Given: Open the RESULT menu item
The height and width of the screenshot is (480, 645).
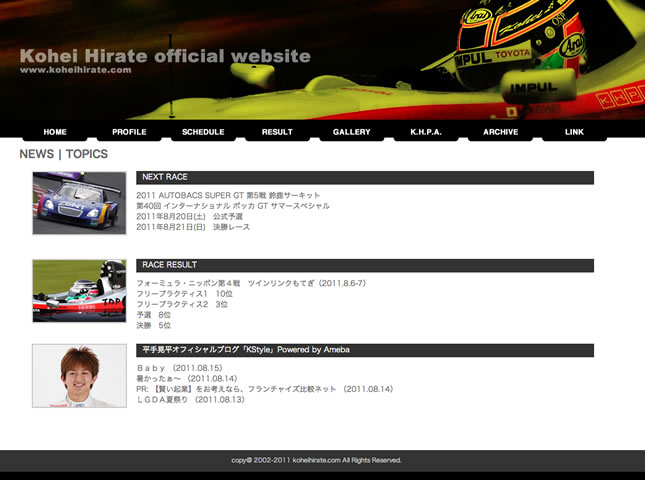Looking at the screenshot, I should (277, 132).
